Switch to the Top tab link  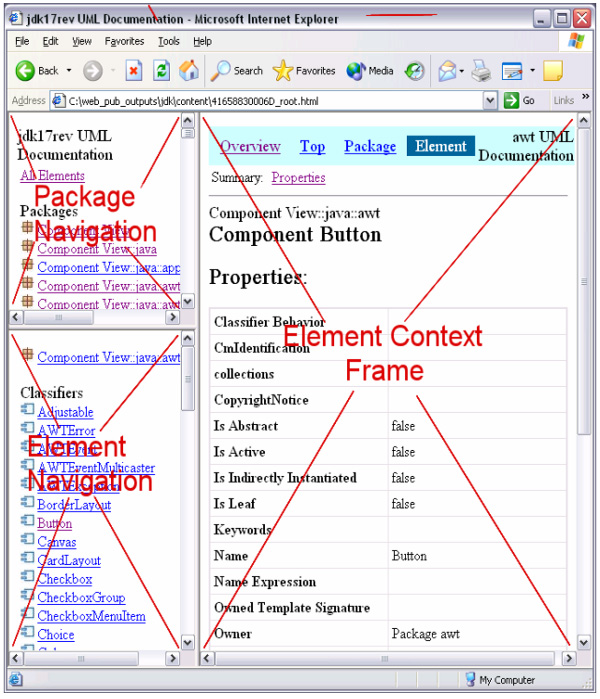312,146
